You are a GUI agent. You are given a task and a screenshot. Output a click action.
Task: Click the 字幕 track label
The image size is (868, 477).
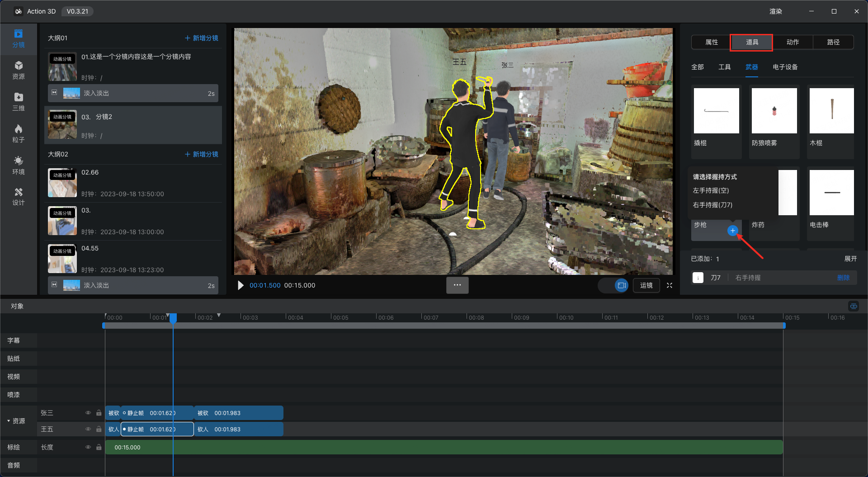point(14,340)
